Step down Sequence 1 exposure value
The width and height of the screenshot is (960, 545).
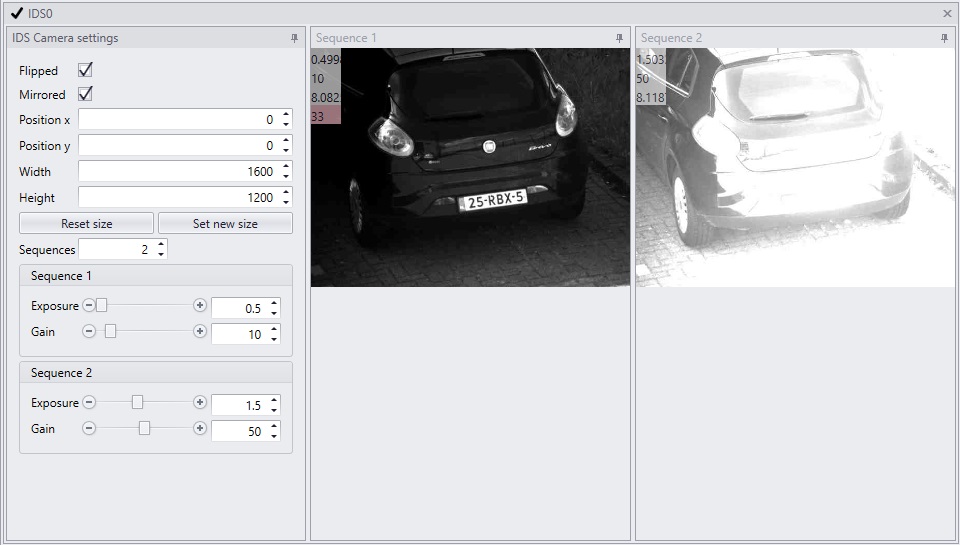pyautogui.click(x=274, y=313)
